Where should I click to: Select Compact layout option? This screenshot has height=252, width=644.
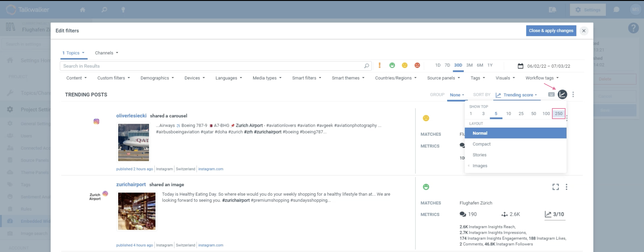point(515,144)
